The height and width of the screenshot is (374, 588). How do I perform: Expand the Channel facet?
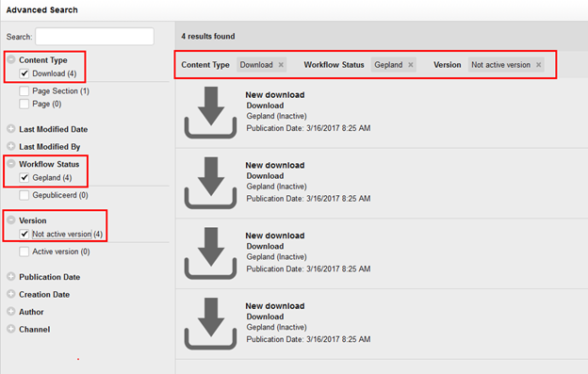[11, 329]
